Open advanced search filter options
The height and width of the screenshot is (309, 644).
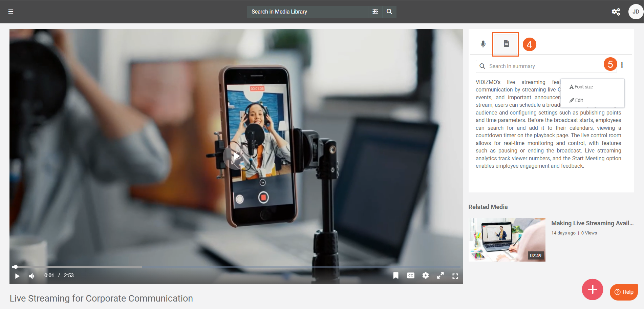click(x=375, y=12)
